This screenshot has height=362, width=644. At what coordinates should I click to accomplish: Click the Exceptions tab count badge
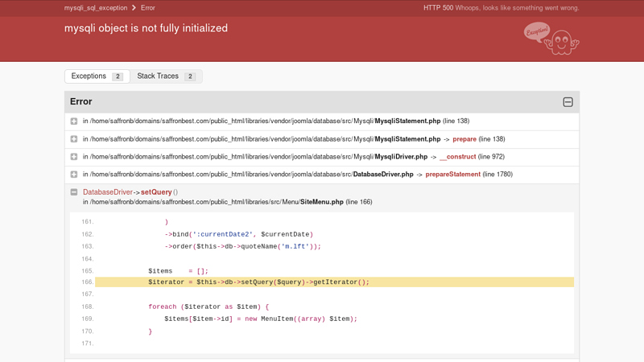(x=118, y=76)
